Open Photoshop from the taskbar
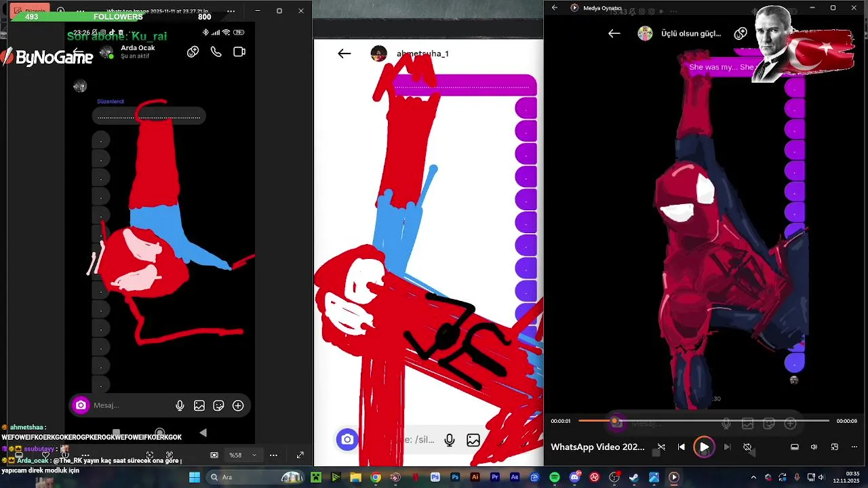The height and width of the screenshot is (488, 868). (455, 477)
